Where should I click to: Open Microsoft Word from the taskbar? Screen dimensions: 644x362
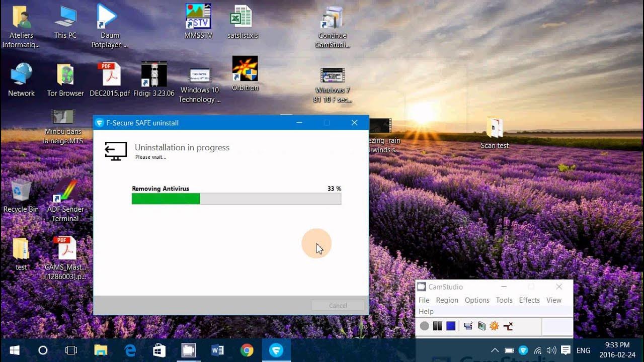coord(217,350)
